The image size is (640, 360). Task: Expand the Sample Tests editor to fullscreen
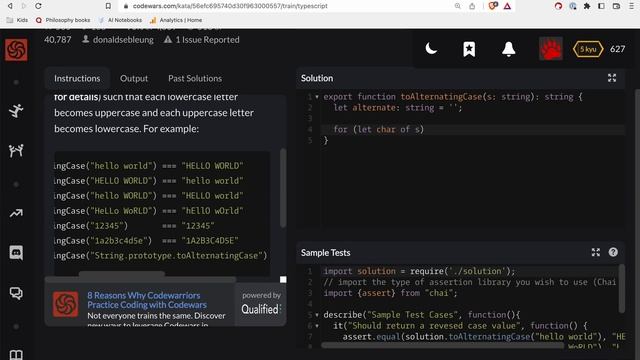point(596,252)
